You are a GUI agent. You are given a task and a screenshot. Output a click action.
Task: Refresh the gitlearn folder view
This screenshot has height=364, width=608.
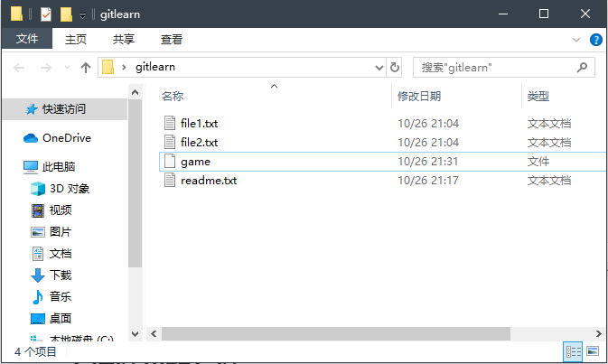395,68
